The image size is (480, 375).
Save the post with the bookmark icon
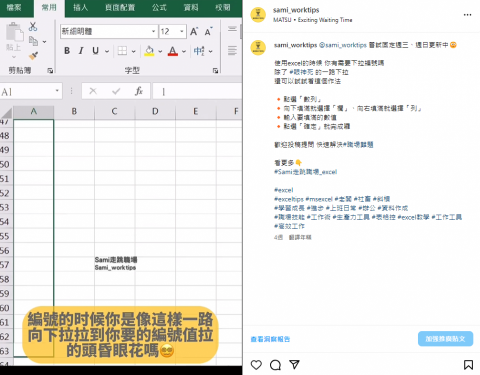point(468,365)
